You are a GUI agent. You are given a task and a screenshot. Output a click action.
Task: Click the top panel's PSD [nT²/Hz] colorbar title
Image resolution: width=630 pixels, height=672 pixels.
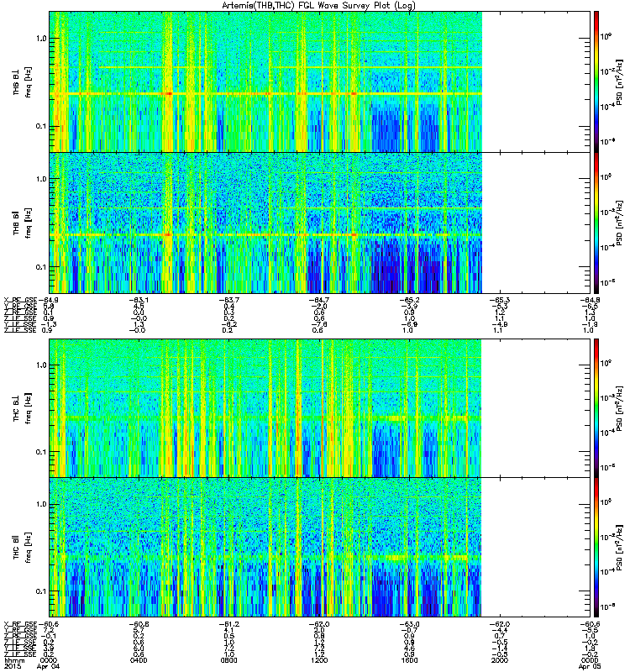(619, 81)
